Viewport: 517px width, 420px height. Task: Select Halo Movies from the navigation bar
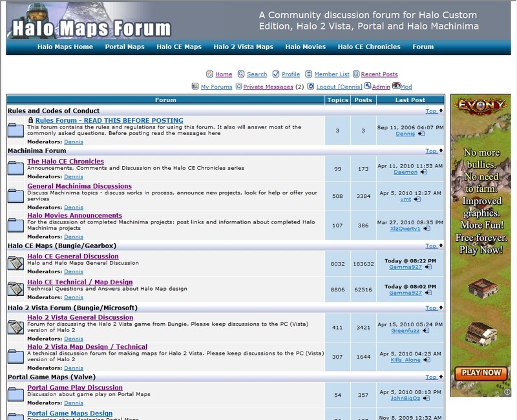coord(306,47)
